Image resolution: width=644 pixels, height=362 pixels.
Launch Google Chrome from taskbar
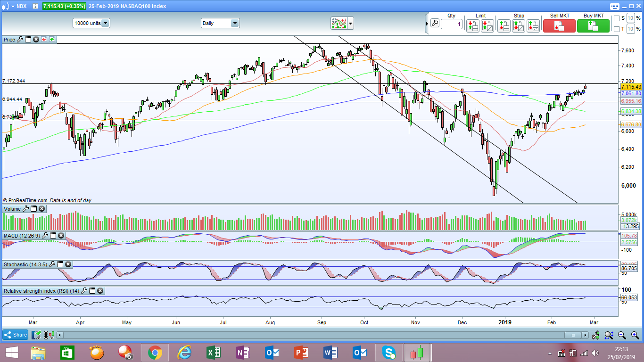pos(155,353)
